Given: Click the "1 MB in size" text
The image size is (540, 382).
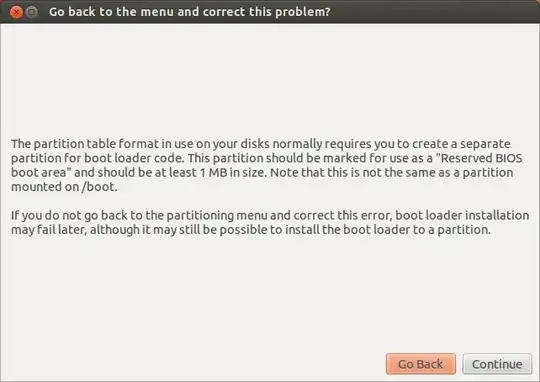Looking at the screenshot, I should pos(232,173).
